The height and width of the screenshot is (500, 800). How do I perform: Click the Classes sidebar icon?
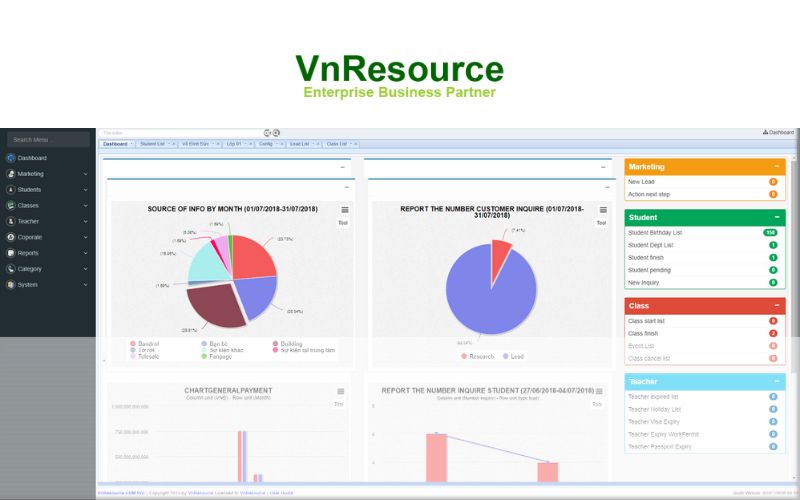pyautogui.click(x=11, y=206)
